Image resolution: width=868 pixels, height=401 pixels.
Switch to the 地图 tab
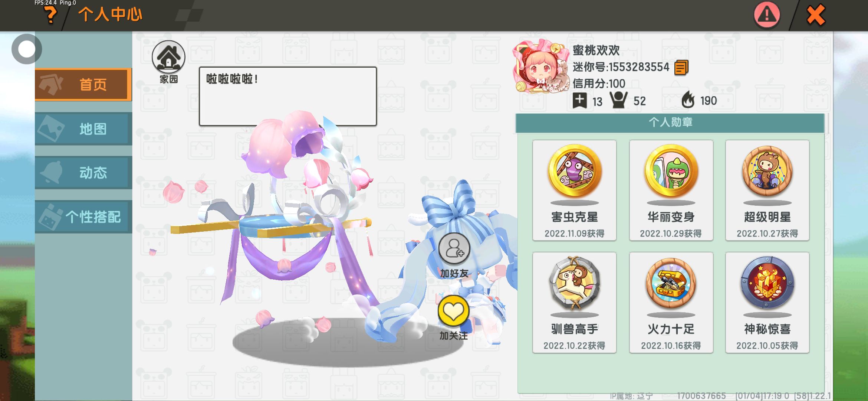click(83, 129)
